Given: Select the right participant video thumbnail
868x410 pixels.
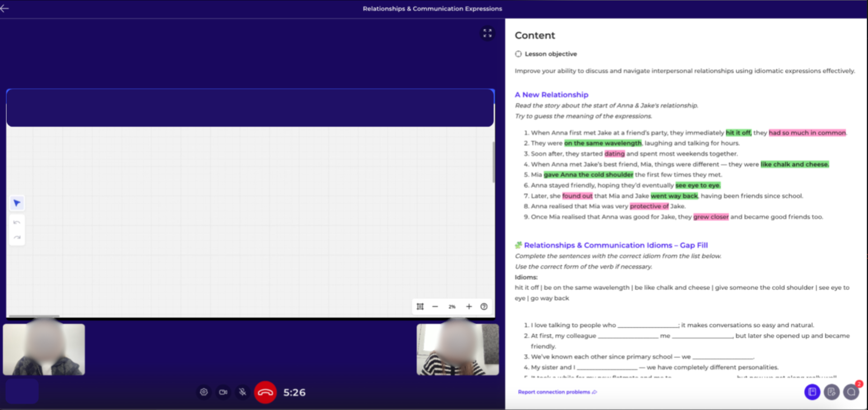Looking at the screenshot, I should (x=457, y=350).
